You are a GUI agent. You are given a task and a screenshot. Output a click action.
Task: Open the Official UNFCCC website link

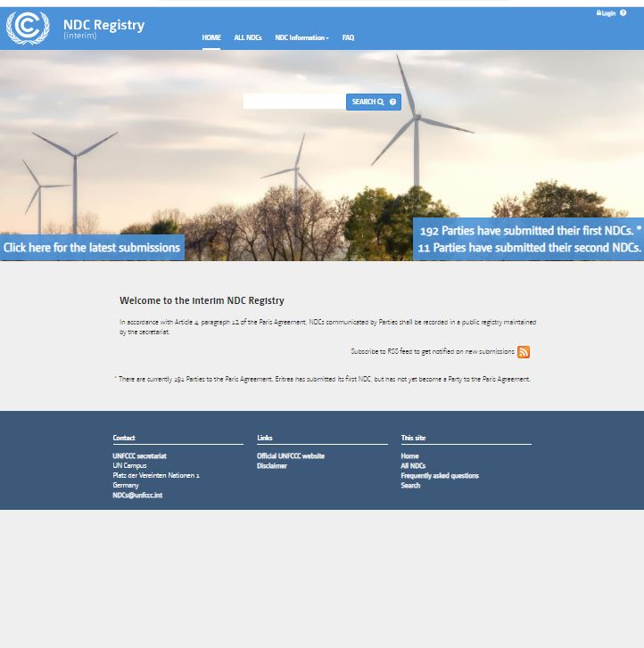[x=291, y=455]
